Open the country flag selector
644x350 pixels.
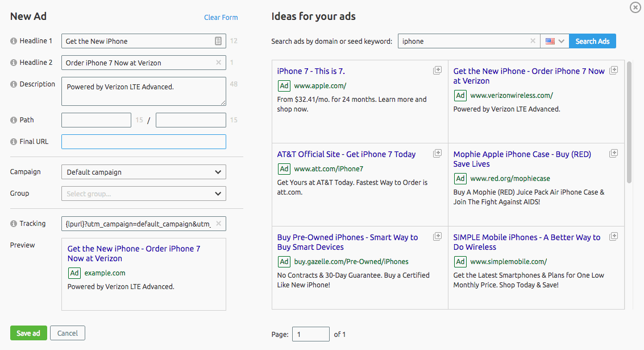[555, 41]
